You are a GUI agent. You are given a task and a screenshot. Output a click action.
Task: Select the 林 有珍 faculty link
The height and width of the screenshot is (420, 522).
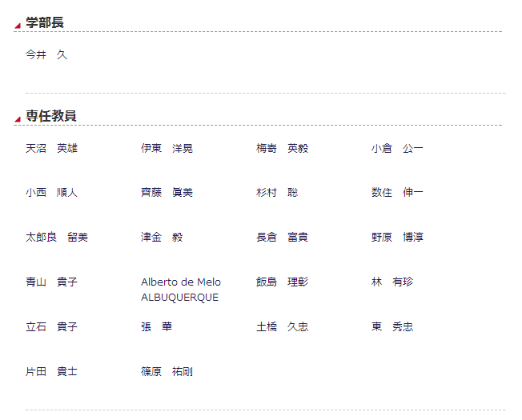[392, 282]
